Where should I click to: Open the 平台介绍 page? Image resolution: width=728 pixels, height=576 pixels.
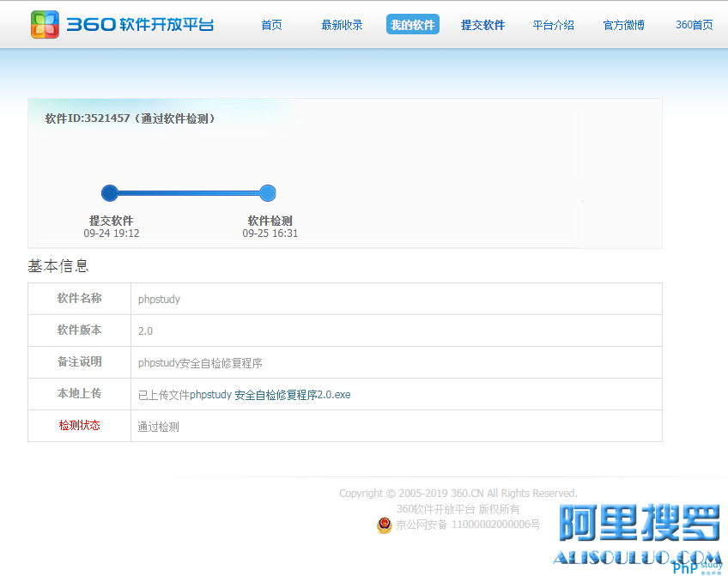(x=554, y=25)
